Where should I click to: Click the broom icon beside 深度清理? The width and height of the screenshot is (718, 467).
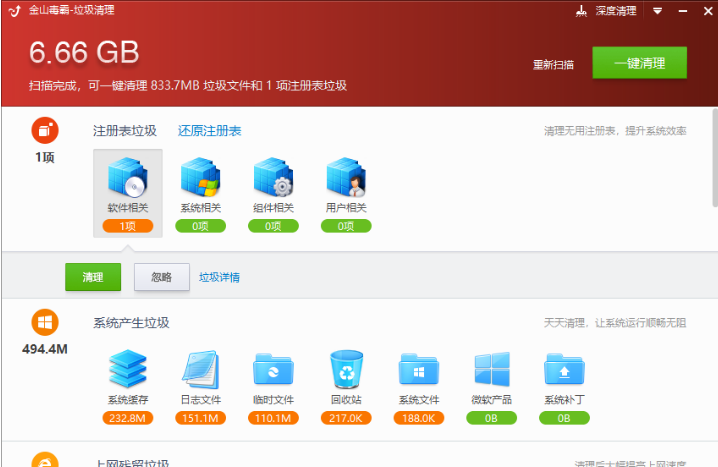pos(581,11)
